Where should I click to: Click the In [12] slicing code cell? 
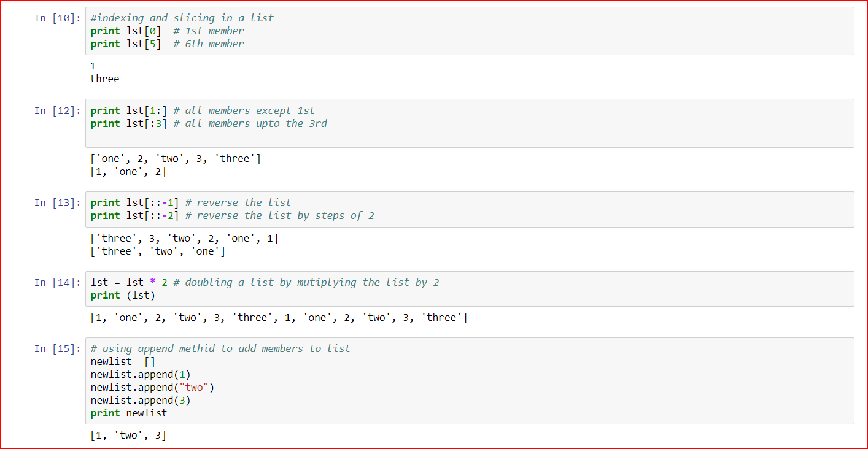pyautogui.click(x=470, y=123)
